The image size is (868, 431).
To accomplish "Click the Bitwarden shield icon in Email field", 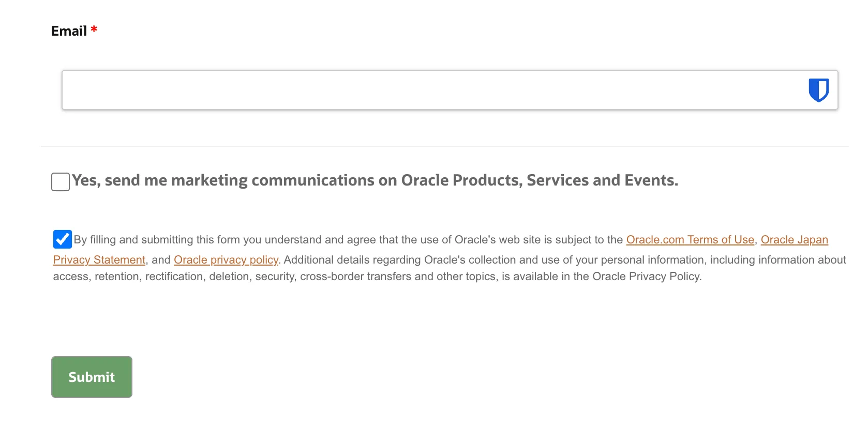I will point(818,90).
